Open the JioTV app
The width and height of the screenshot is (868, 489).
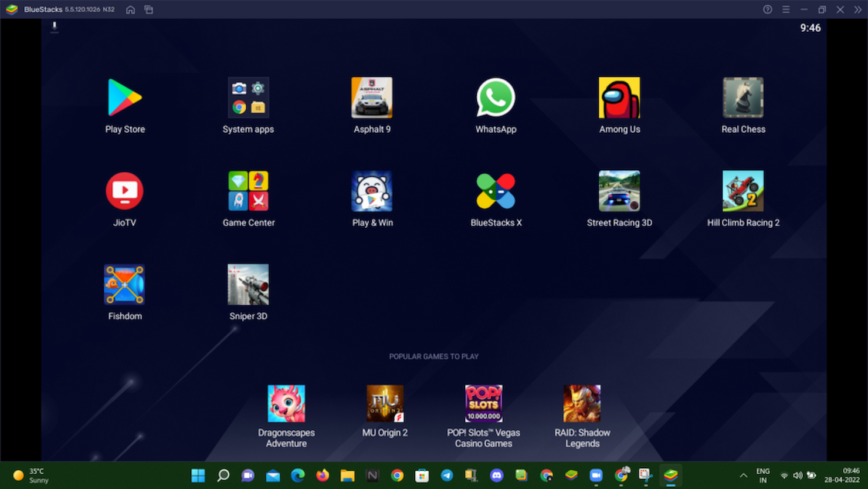click(124, 191)
